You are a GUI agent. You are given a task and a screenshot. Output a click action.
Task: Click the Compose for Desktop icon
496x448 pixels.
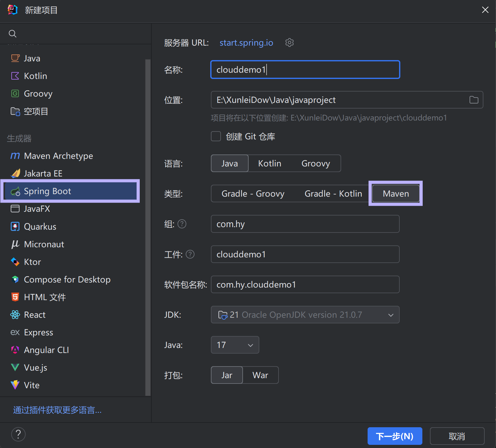[15, 279]
